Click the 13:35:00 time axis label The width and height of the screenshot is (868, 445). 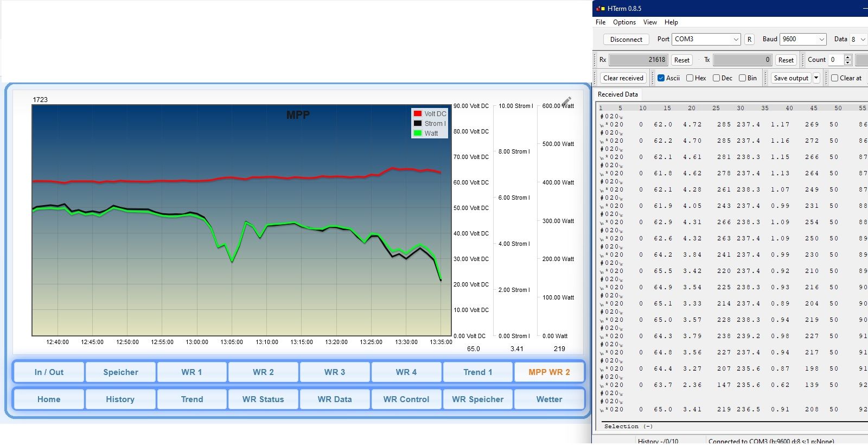pos(441,342)
